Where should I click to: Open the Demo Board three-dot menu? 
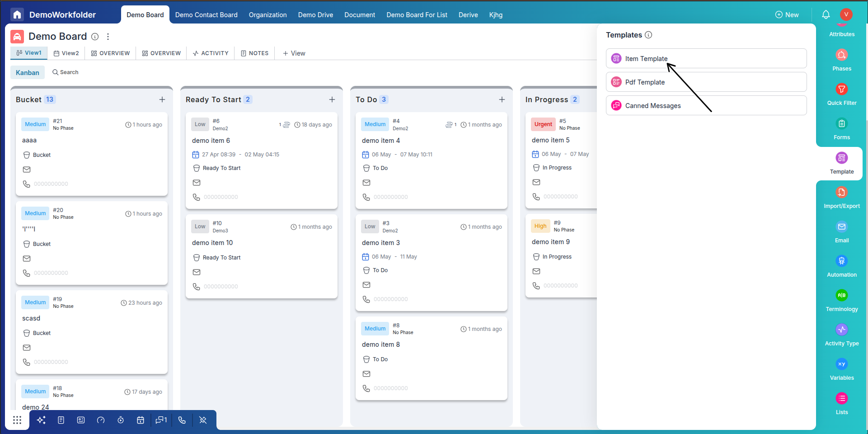(108, 37)
